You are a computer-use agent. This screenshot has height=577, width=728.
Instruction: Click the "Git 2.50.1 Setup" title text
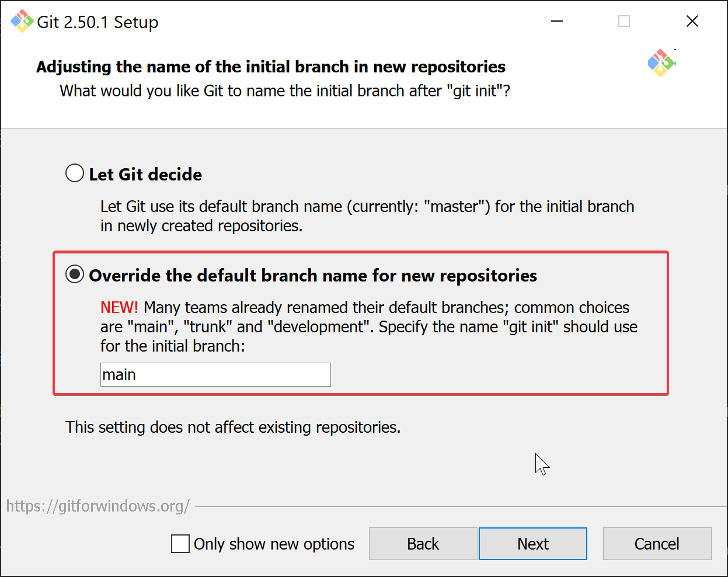tap(97, 22)
